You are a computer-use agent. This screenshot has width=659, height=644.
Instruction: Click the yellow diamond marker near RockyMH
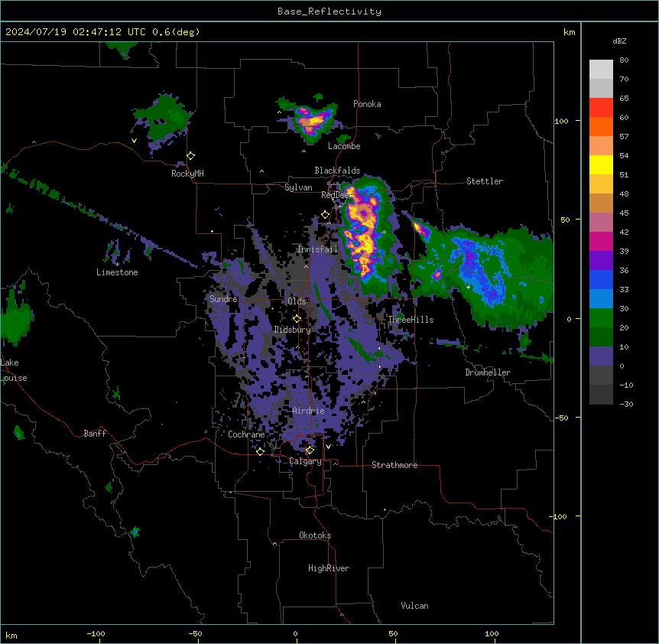(x=191, y=156)
